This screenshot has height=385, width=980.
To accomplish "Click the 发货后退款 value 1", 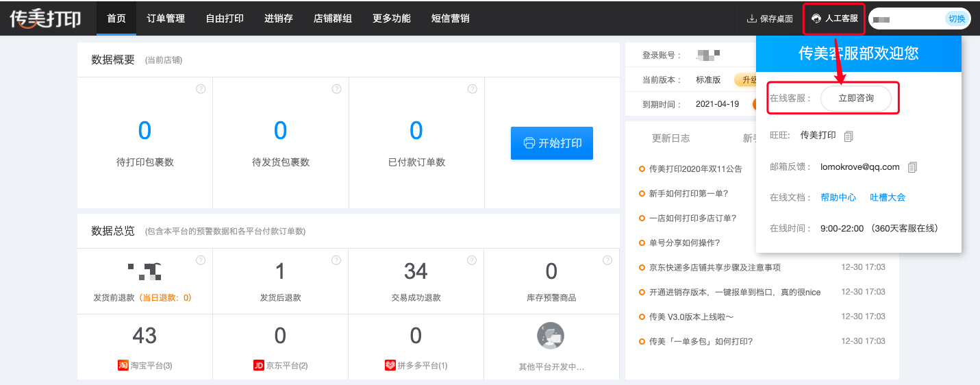I will pyautogui.click(x=280, y=271).
